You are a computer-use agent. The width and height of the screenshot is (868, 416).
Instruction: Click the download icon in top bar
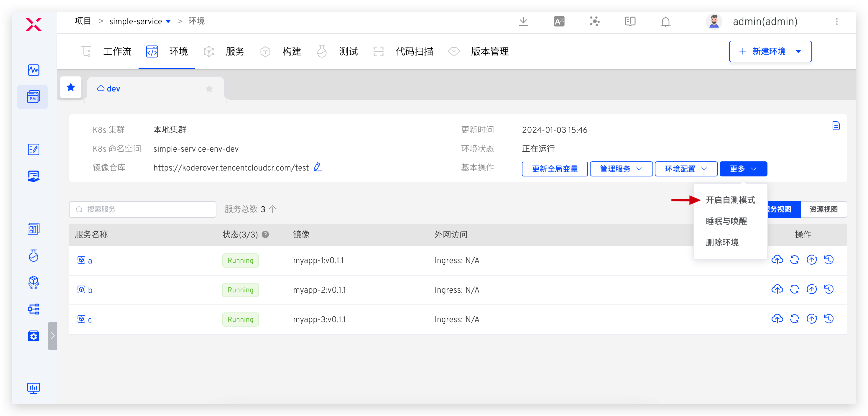[523, 22]
